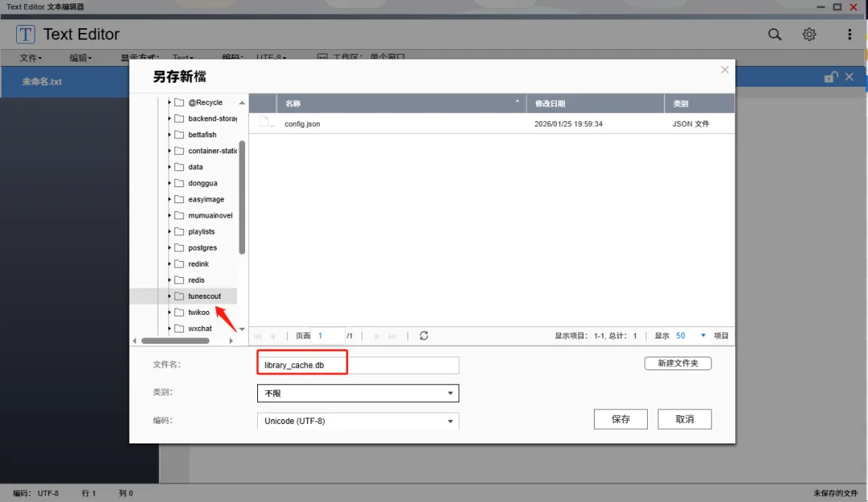Image resolution: width=868 pixels, height=502 pixels.
Task: Expand the tunescout folder arrow
Action: pos(170,296)
